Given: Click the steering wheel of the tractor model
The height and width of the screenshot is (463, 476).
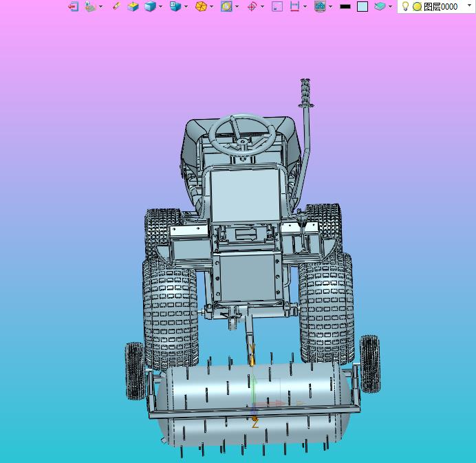Looking at the screenshot, I should [x=242, y=134].
